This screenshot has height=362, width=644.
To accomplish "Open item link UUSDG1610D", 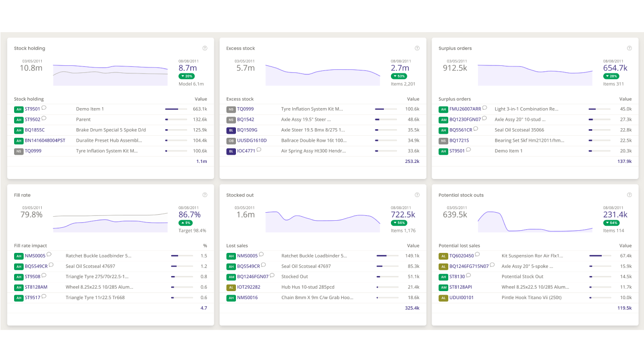I will pos(252,141).
